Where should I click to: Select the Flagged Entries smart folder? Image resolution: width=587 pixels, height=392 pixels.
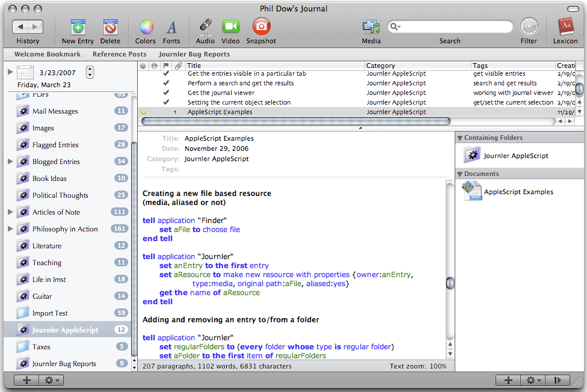pyautogui.click(x=67, y=144)
